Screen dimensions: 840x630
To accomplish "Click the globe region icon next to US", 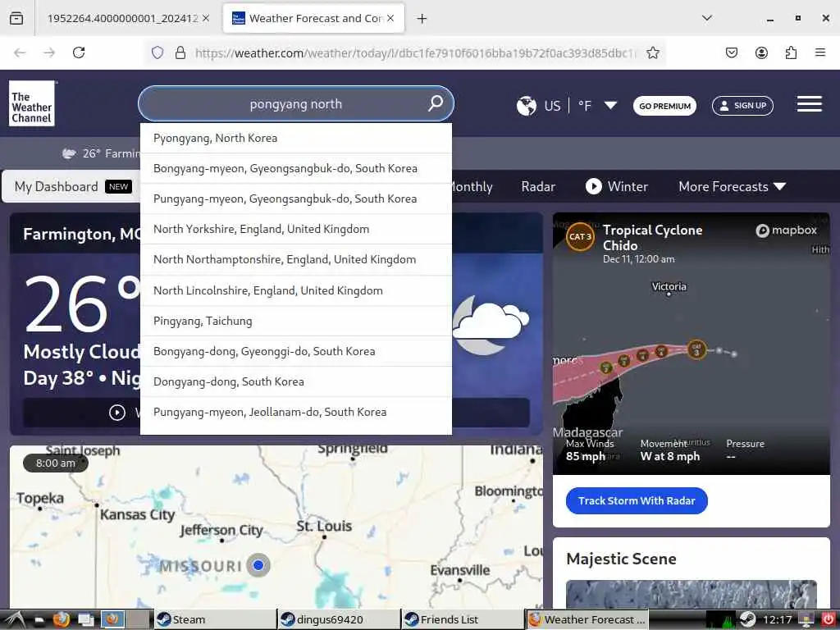I will point(526,106).
